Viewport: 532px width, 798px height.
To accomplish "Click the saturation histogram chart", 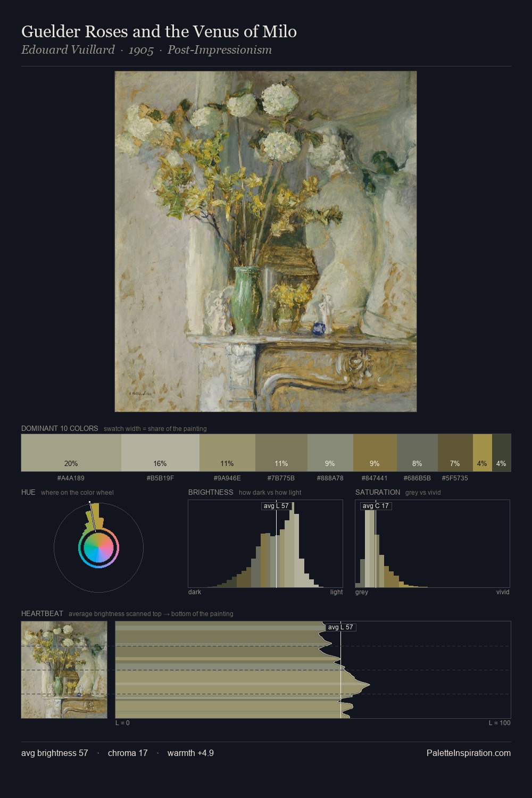I will [433, 544].
